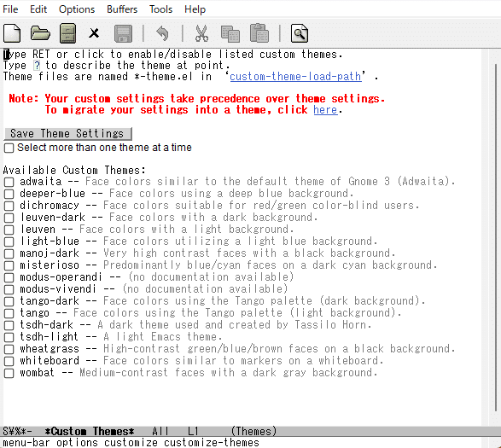Enable the wombat theme checkbox
Screen dimensions: 501x448
9,373
